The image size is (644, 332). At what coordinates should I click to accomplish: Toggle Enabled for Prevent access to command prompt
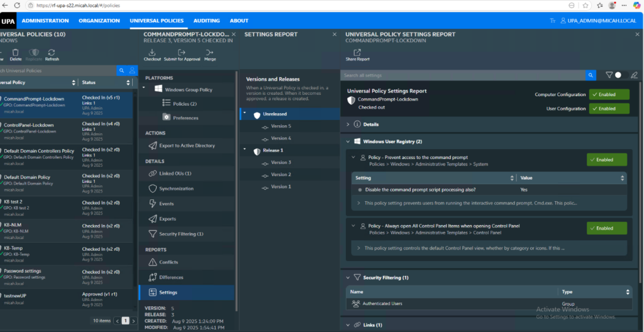click(x=606, y=160)
